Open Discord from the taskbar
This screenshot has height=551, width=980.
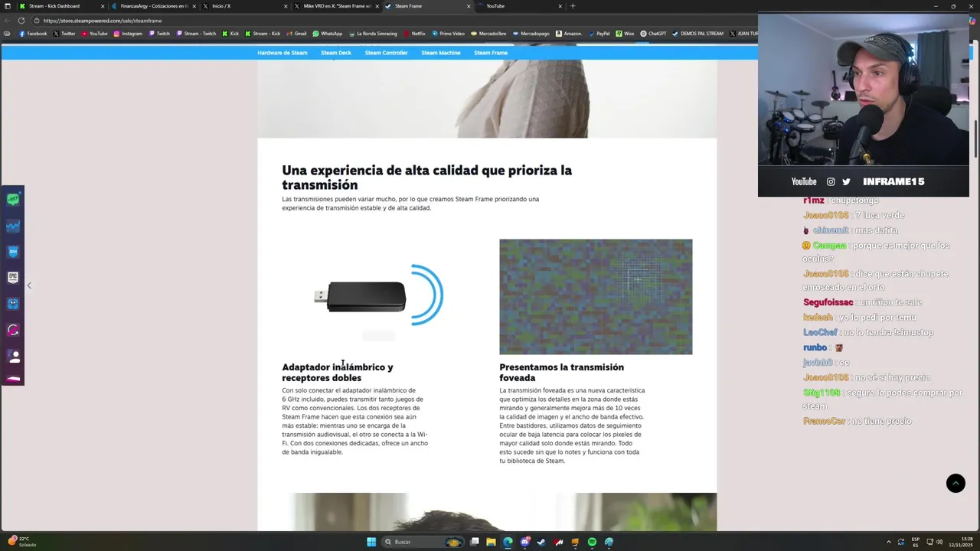pyautogui.click(x=524, y=542)
